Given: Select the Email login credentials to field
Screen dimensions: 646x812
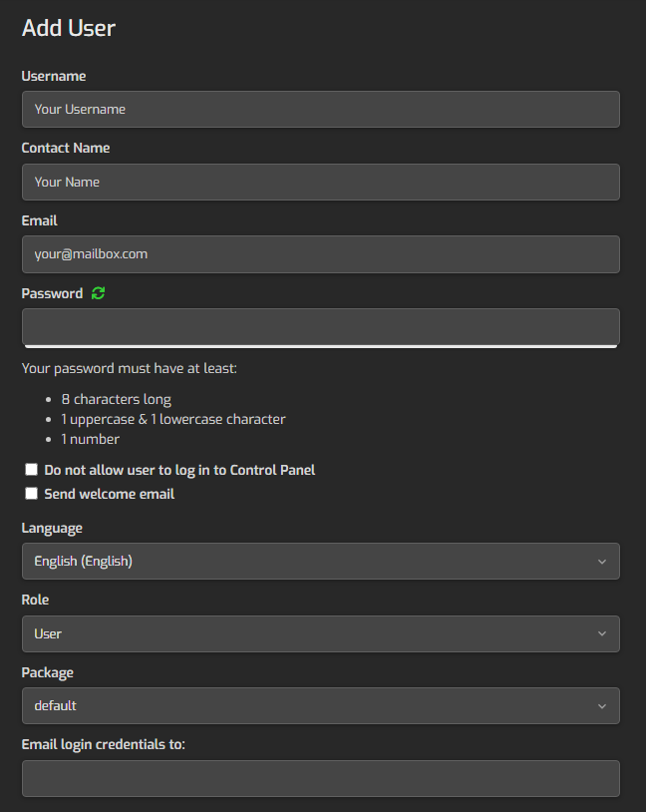Looking at the screenshot, I should pos(320,778).
